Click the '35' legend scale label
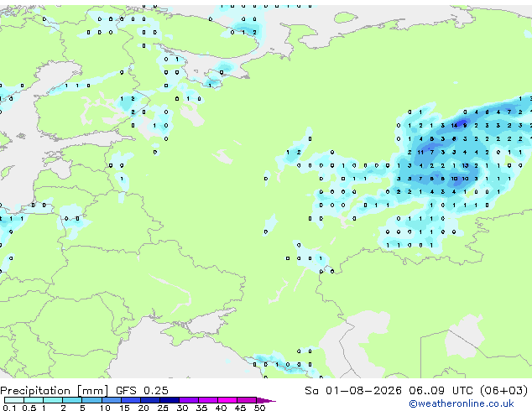The image size is (532, 411). 201,408
